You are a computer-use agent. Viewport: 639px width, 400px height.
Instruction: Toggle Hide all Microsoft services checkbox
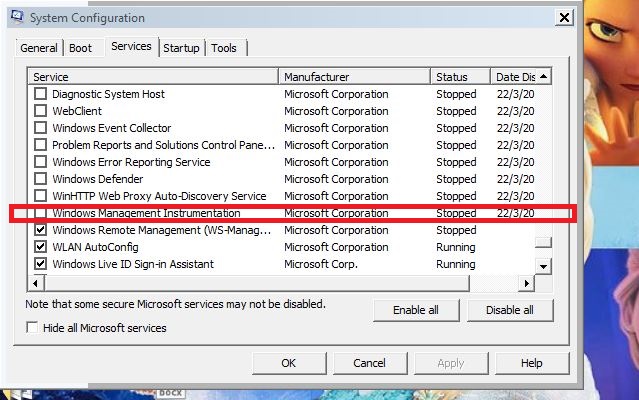[x=32, y=327]
